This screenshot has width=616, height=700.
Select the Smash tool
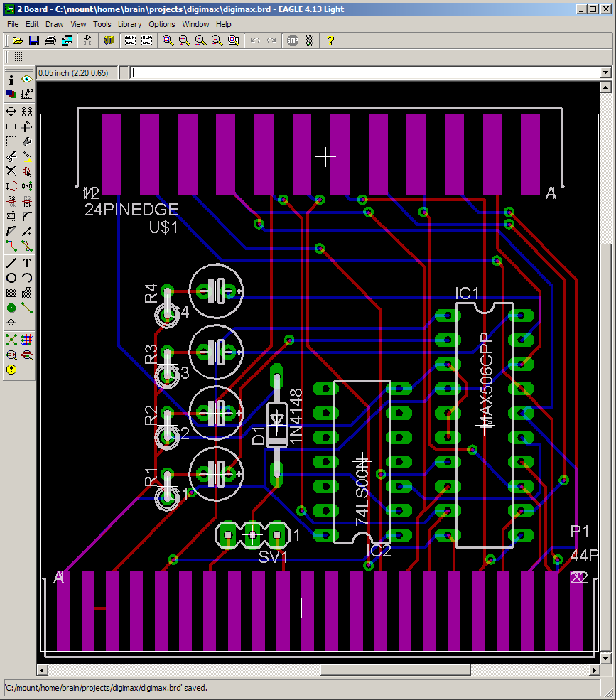pos(11,216)
